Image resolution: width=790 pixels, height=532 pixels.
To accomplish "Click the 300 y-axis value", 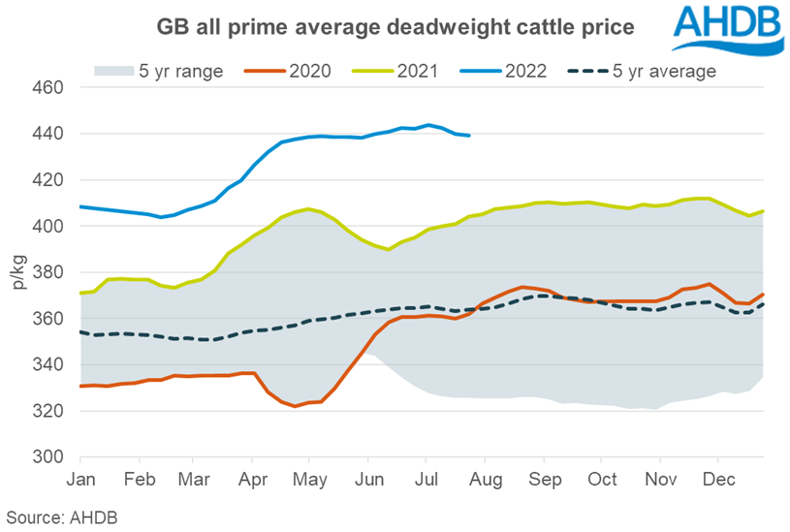I will pyautogui.click(x=48, y=457).
